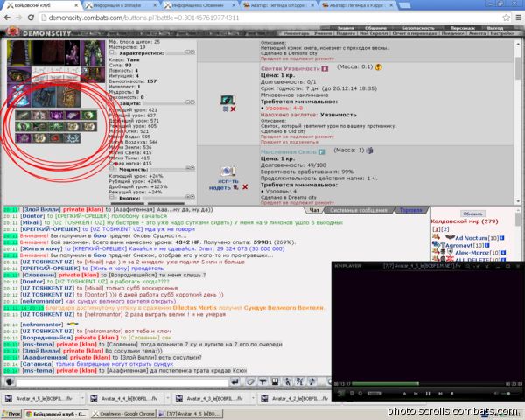Image resolution: width=525 pixels, height=420 pixels.
Task: Open the Безопасность menu
Action: (x=418, y=28)
